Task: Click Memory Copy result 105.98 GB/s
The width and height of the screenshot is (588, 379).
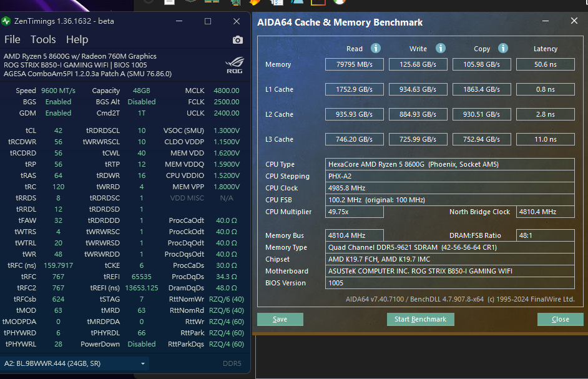Action: pyautogui.click(x=482, y=64)
